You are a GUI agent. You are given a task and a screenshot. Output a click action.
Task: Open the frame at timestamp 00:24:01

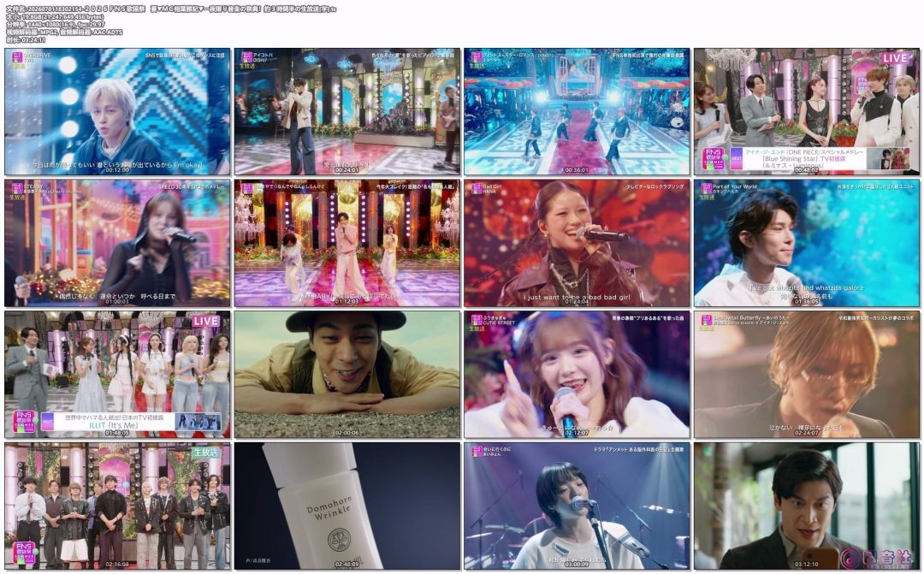click(x=347, y=112)
